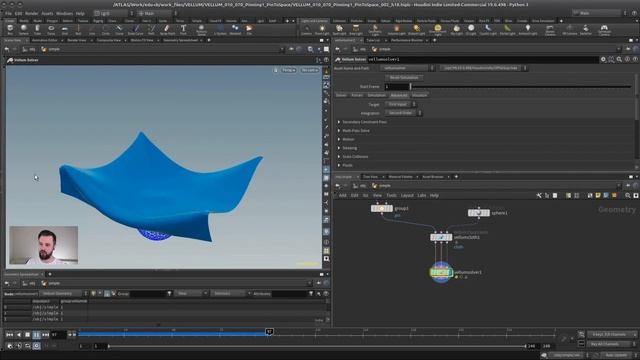Add an Area Light from the shelf
Image resolution: width=640 pixels, height=360 pixels.
[356, 29]
